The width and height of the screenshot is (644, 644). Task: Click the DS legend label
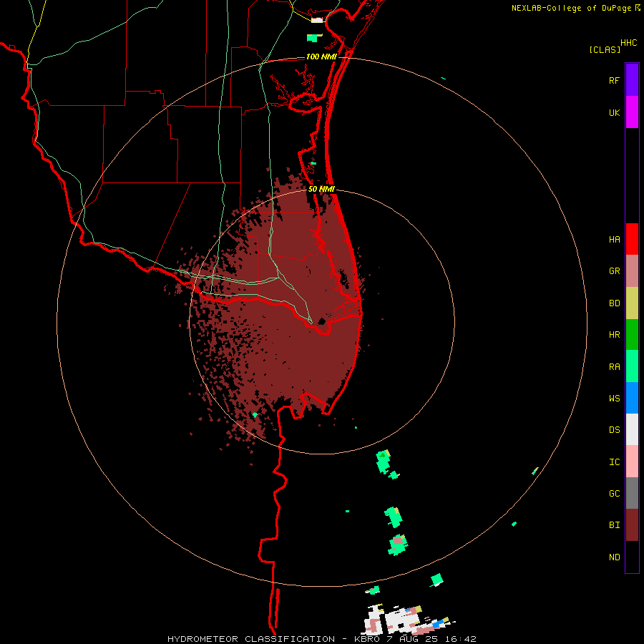(614, 430)
